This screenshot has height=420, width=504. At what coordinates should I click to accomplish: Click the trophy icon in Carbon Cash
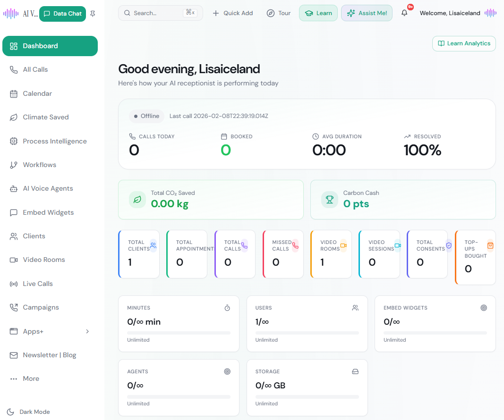coord(330,200)
